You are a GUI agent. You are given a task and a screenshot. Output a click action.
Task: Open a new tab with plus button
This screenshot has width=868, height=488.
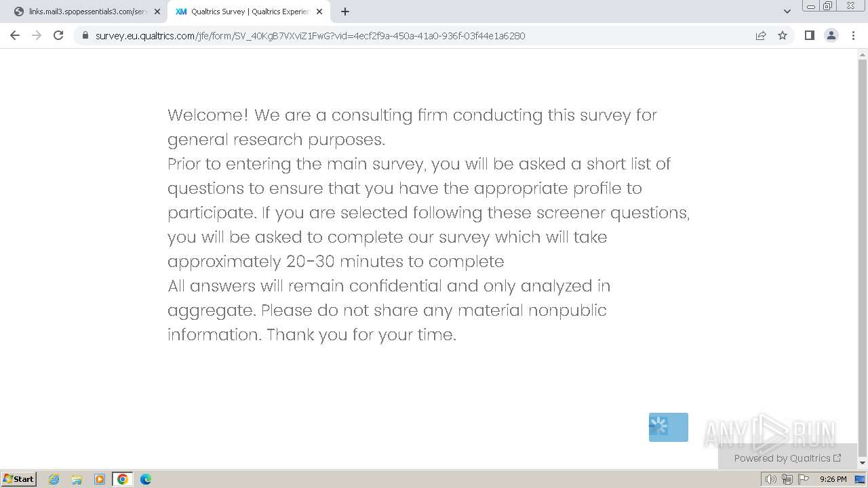pyautogui.click(x=345, y=12)
